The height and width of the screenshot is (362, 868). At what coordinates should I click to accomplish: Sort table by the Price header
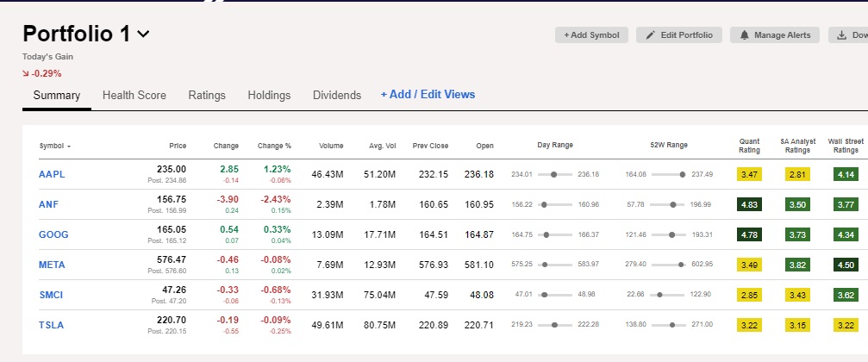tap(178, 147)
